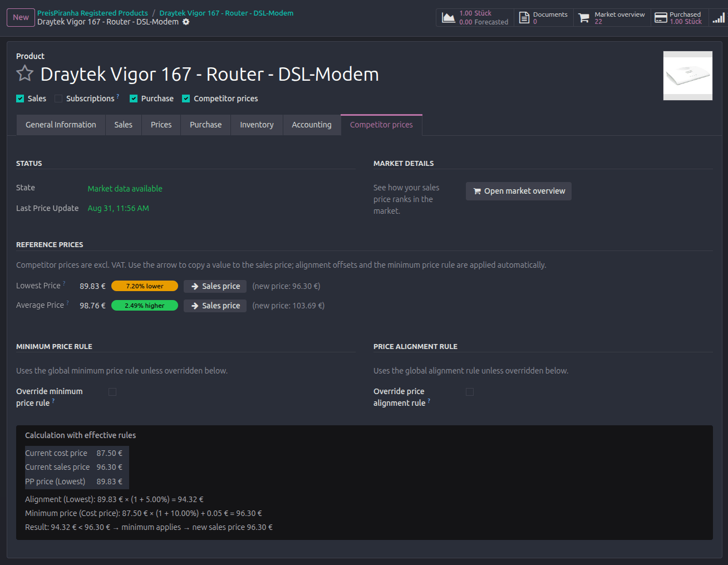Enable Override minimum price rule checkbox
Viewport: 728px width, 565px height.
(x=112, y=392)
